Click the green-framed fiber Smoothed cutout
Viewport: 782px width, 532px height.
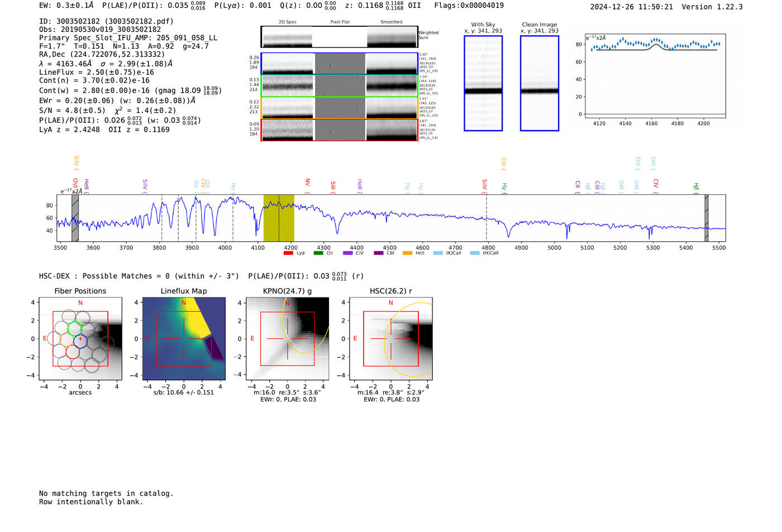pos(392,85)
